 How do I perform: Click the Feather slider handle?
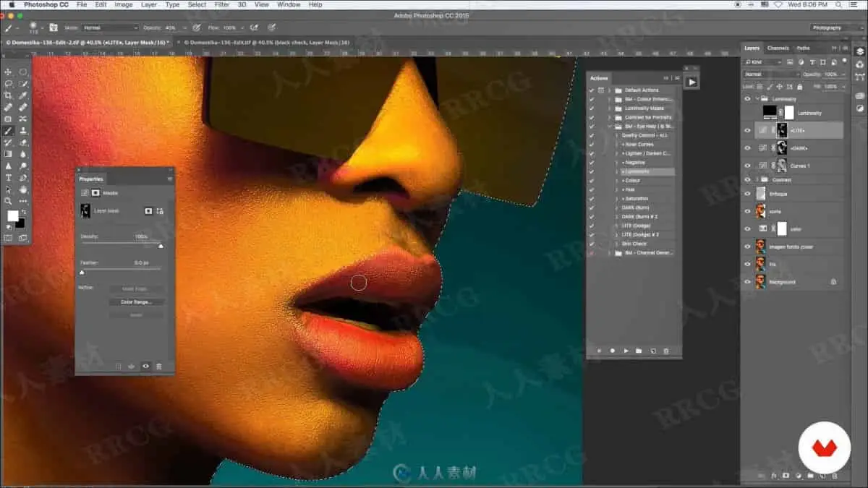coord(82,273)
